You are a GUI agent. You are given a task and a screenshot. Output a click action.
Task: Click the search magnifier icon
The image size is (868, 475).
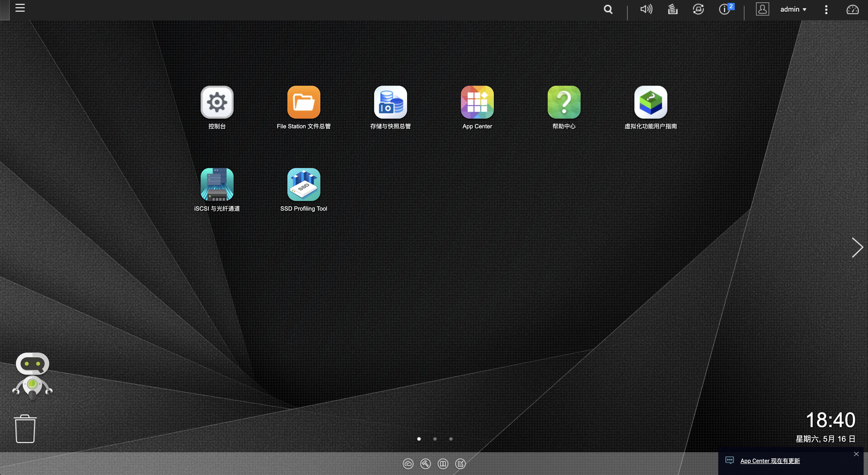tap(608, 9)
